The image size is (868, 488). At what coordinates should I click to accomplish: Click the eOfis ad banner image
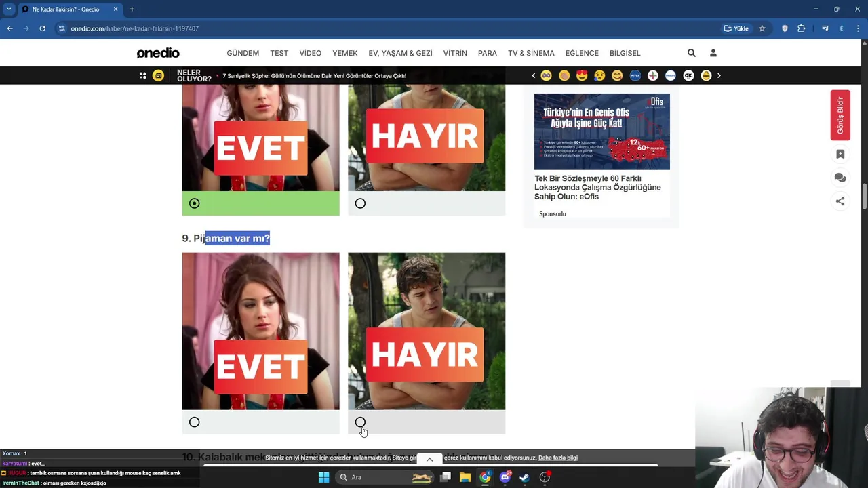tap(602, 131)
